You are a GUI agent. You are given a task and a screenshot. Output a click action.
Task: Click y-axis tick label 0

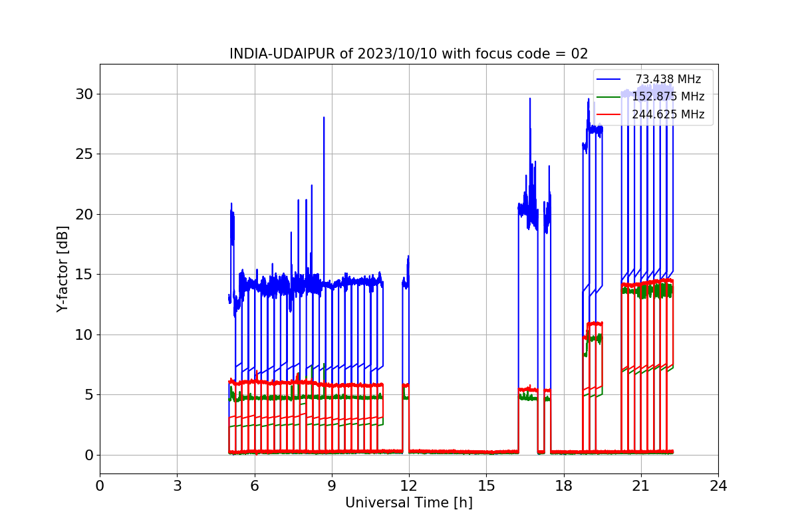89,455
